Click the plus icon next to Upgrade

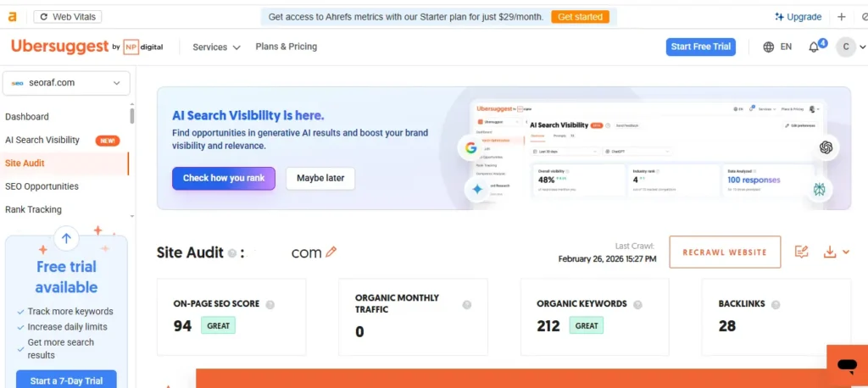[x=842, y=17]
